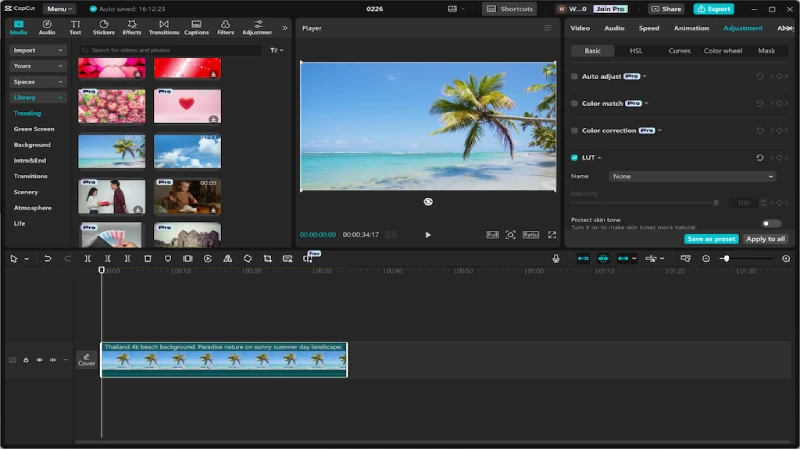The image size is (800, 450).
Task: Click the Export button
Action: 714,9
